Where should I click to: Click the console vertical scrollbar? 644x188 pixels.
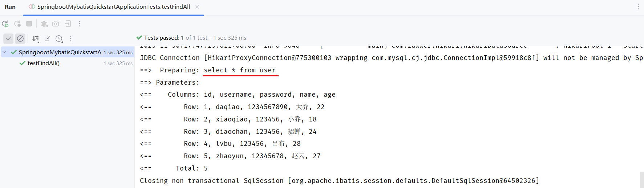pyautogui.click(x=641, y=180)
